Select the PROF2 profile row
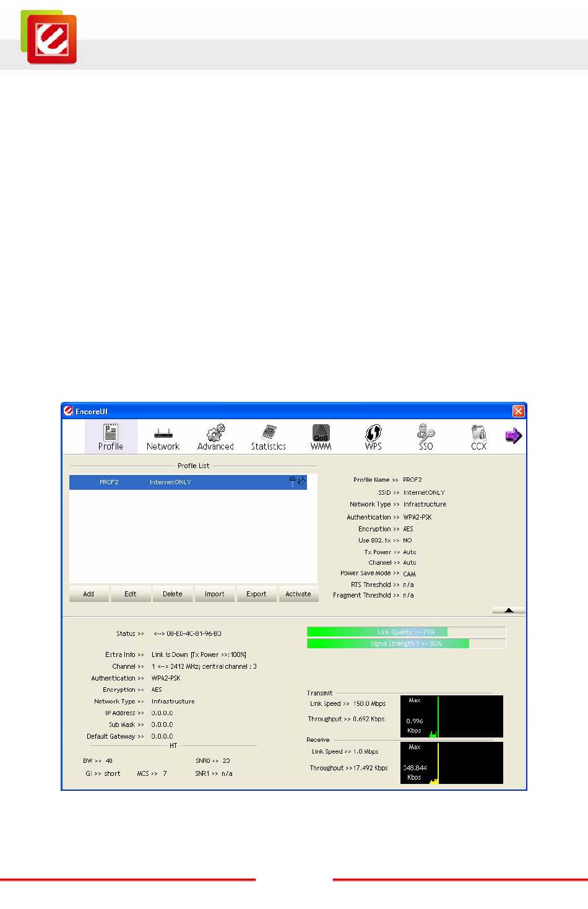The width and height of the screenshot is (588, 909). (x=188, y=482)
